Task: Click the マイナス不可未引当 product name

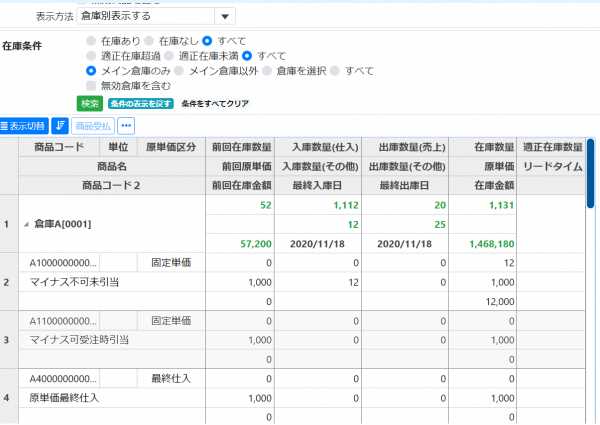Action: tap(74, 282)
